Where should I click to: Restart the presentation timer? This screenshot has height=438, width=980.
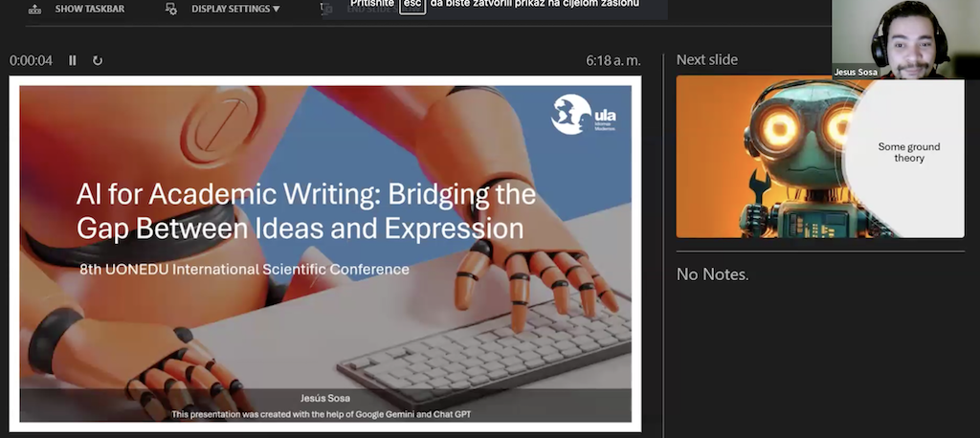98,60
